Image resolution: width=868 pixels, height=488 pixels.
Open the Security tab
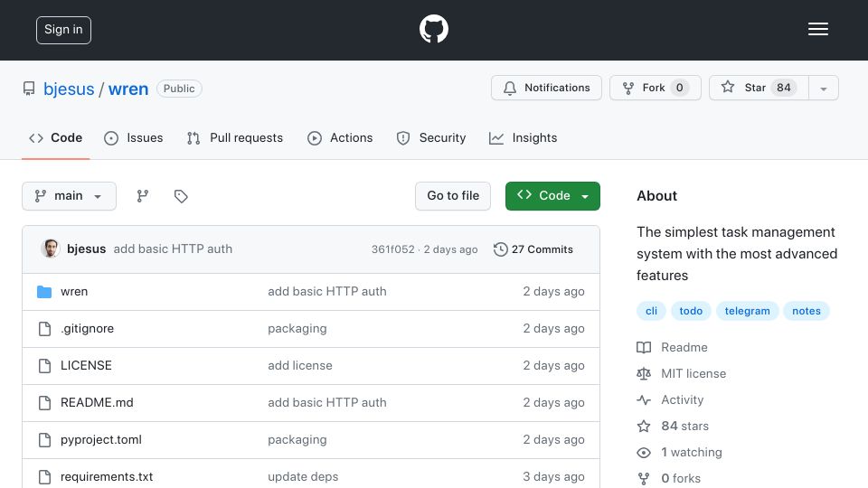(431, 137)
